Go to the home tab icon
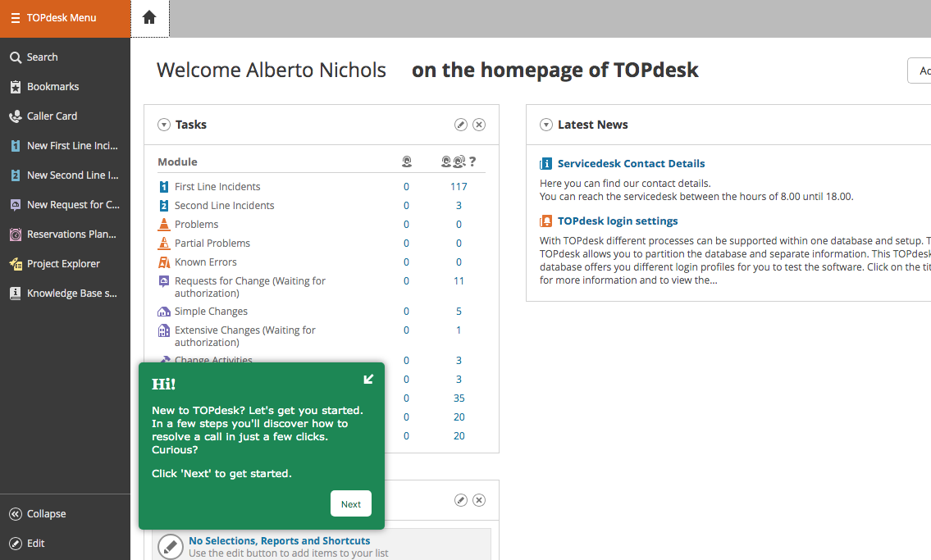Screen dimensions: 931x560 tap(149, 18)
